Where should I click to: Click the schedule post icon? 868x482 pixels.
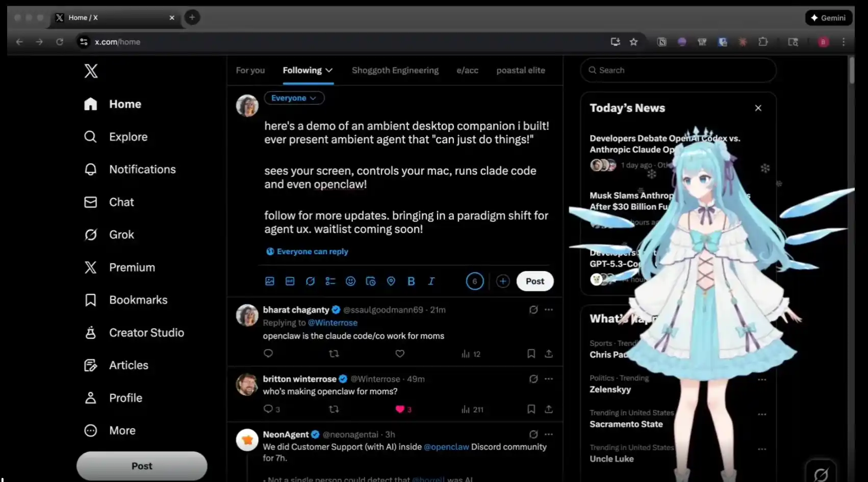pyautogui.click(x=371, y=281)
